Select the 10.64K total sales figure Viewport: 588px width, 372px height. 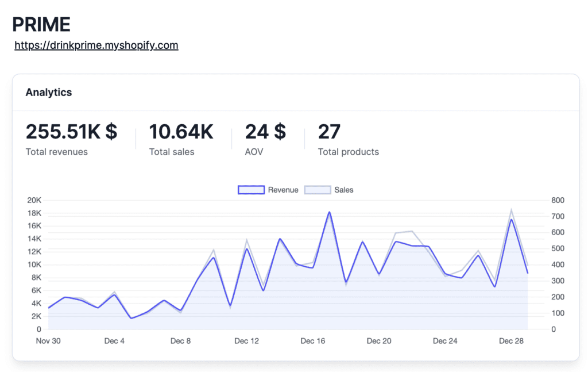tap(181, 132)
